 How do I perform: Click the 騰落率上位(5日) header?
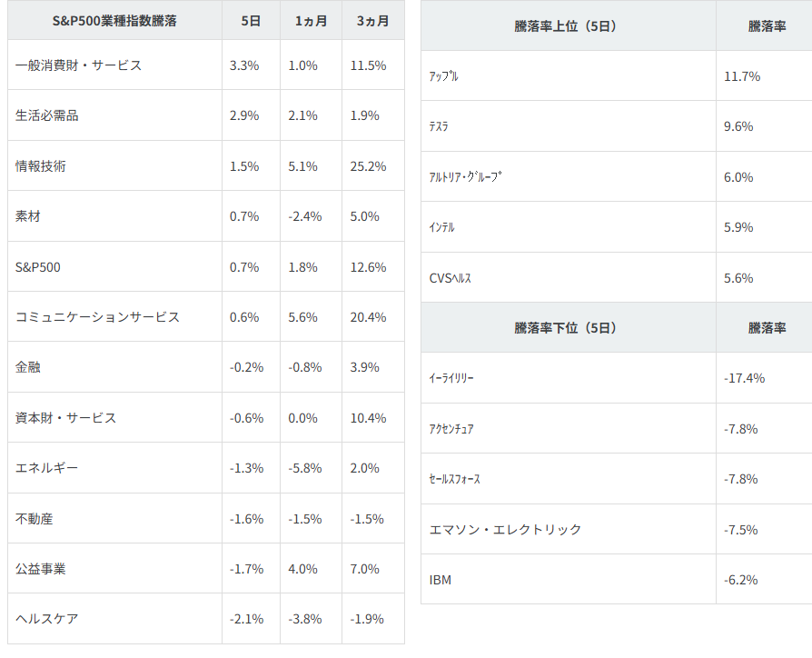(x=566, y=26)
